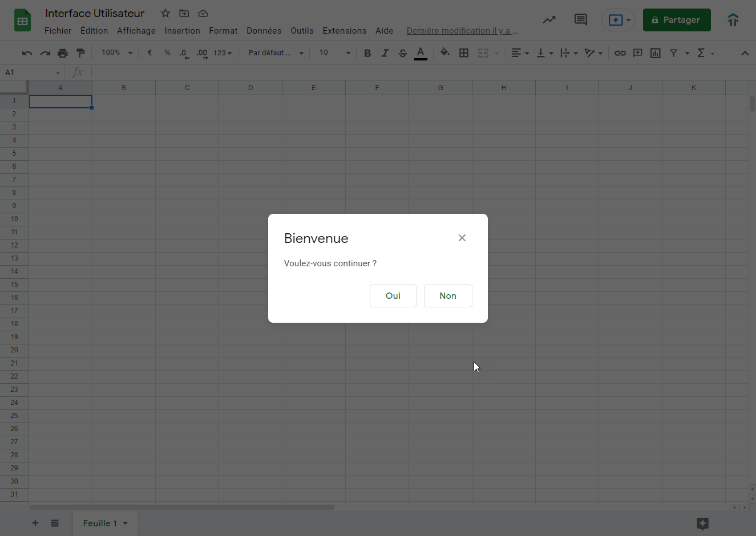Open text wrapping dropdown
The height and width of the screenshot is (536, 756).
point(569,53)
